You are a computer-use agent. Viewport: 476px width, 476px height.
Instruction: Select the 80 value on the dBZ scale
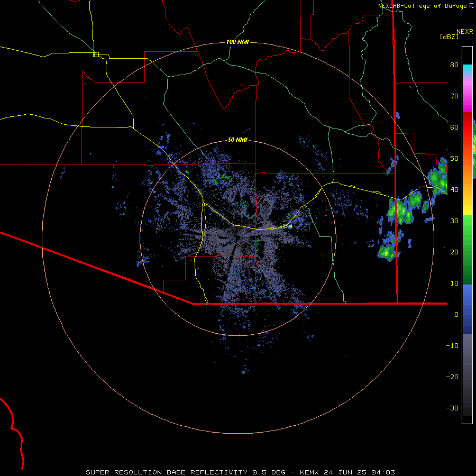[454, 65]
